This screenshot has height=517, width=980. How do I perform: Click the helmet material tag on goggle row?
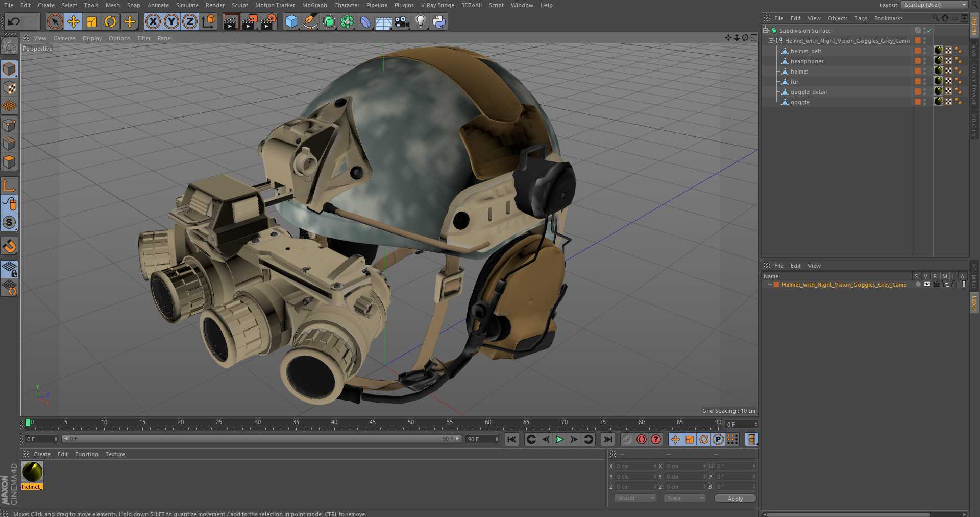938,102
